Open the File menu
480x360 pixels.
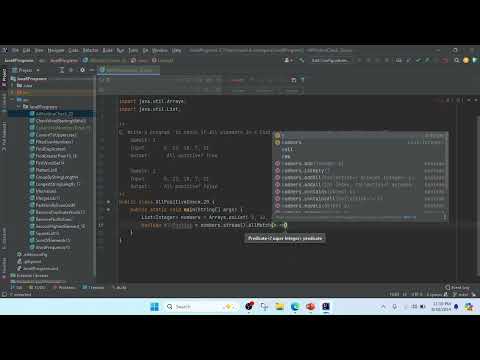point(15,50)
